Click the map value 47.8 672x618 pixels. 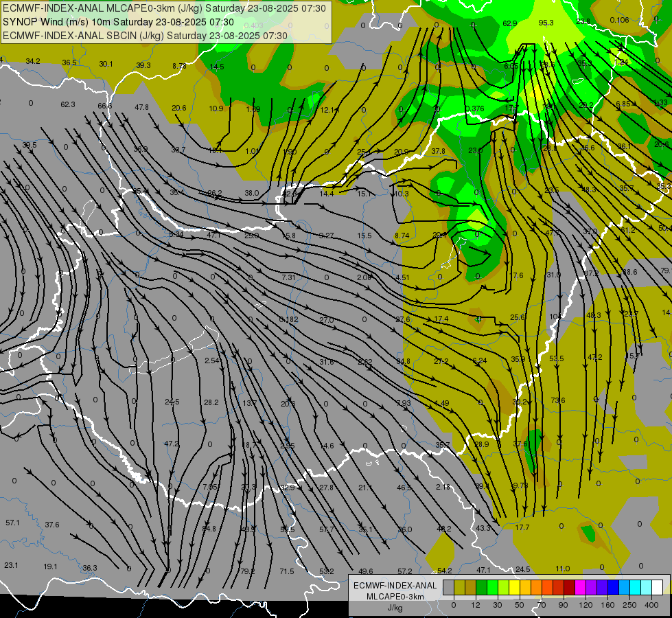tap(141, 107)
